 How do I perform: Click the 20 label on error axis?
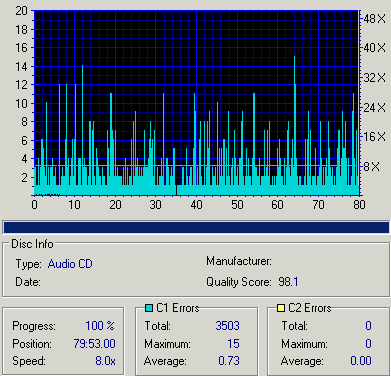pyautogui.click(x=21, y=11)
